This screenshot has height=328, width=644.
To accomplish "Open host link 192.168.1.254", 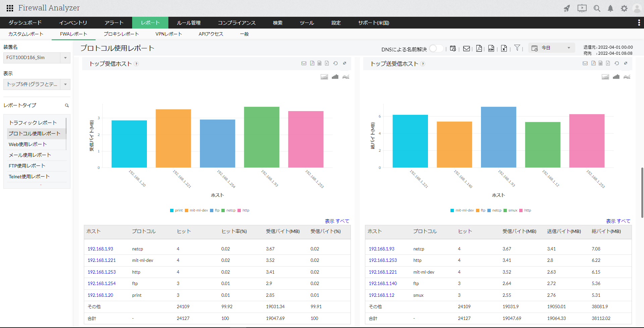I will coord(102,284).
